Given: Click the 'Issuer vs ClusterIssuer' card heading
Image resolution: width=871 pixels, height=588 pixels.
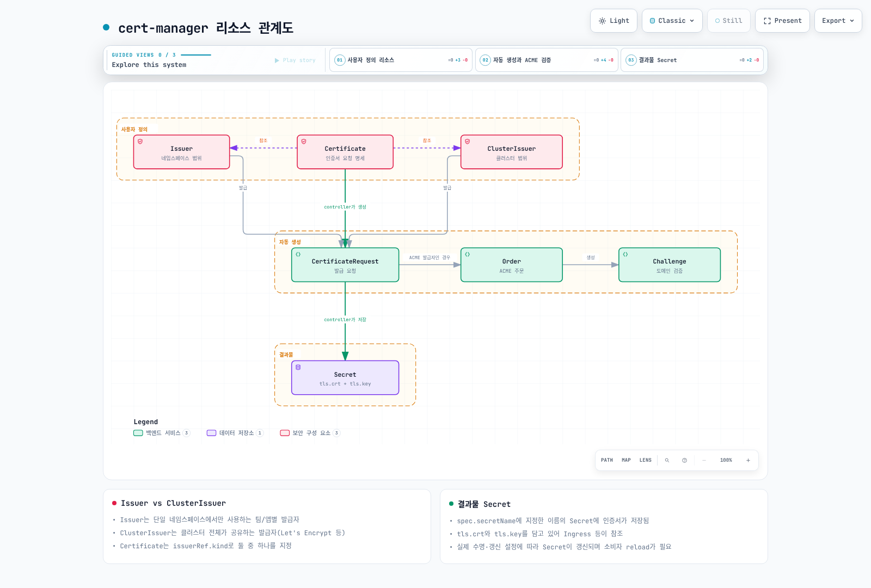Looking at the screenshot, I should (173, 503).
